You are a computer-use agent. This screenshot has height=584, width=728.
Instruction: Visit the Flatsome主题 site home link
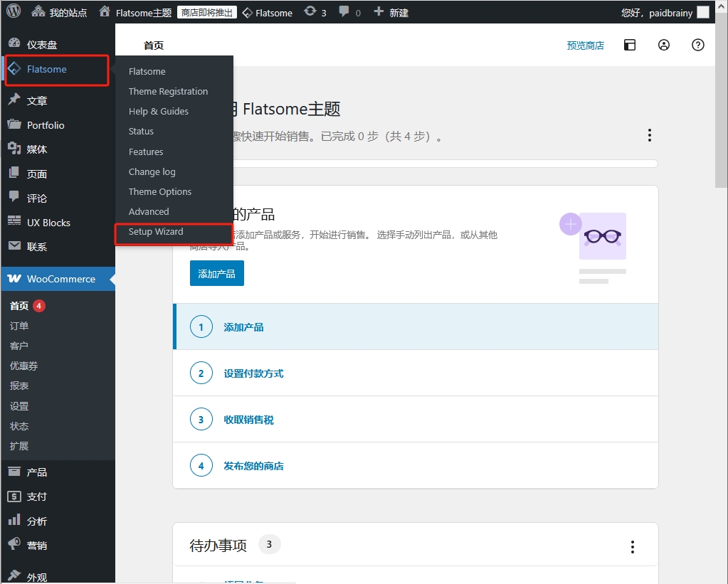(136, 13)
